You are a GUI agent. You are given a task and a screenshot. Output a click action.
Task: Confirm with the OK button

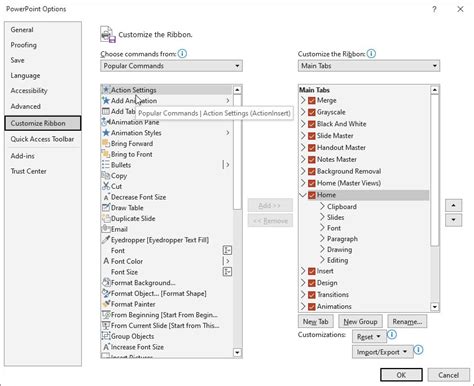tap(401, 375)
